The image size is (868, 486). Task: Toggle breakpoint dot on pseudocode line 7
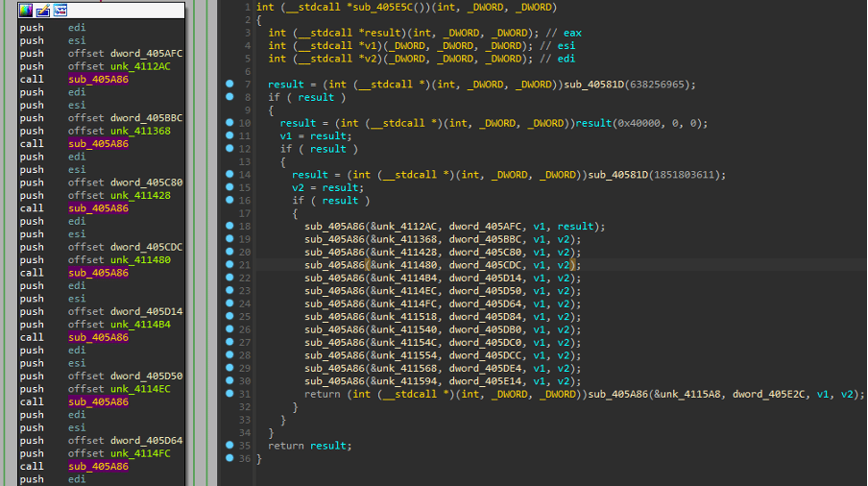coord(229,85)
